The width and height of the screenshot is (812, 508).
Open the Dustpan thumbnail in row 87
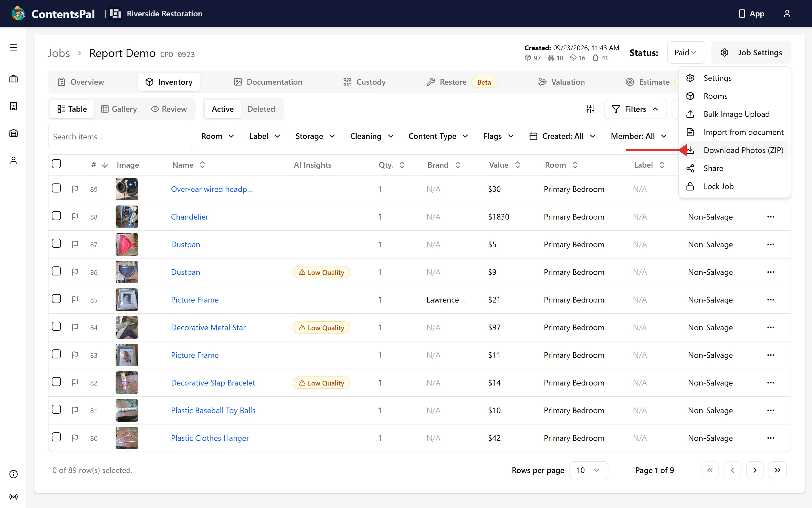pos(127,244)
